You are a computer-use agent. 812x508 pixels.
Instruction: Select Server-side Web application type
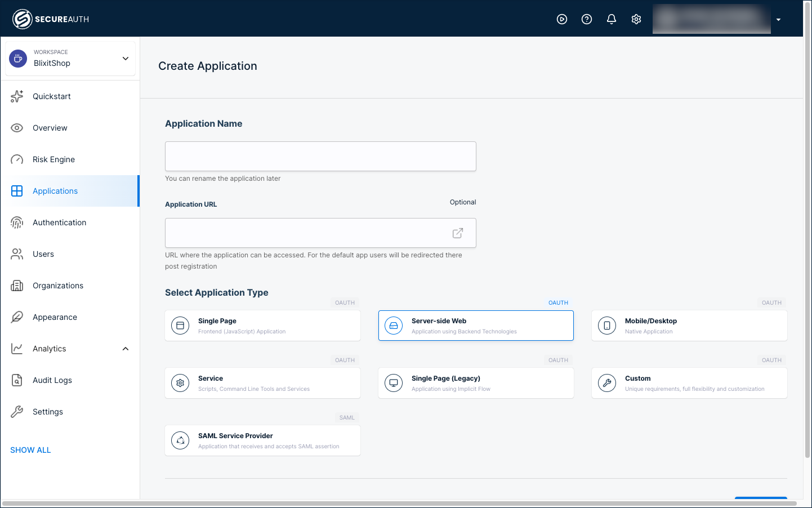[476, 326]
